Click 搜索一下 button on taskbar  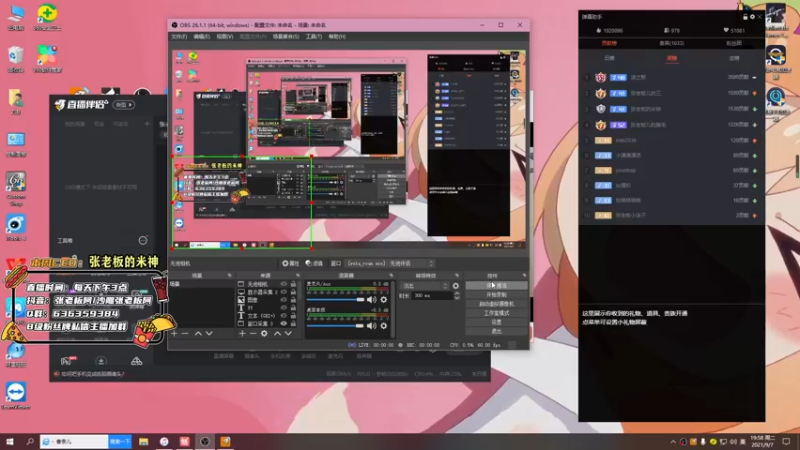[x=120, y=442]
